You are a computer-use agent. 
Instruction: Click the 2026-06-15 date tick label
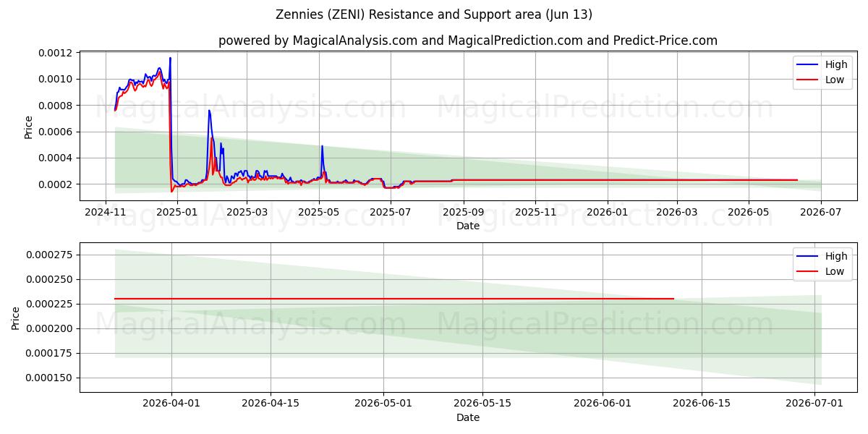702,404
